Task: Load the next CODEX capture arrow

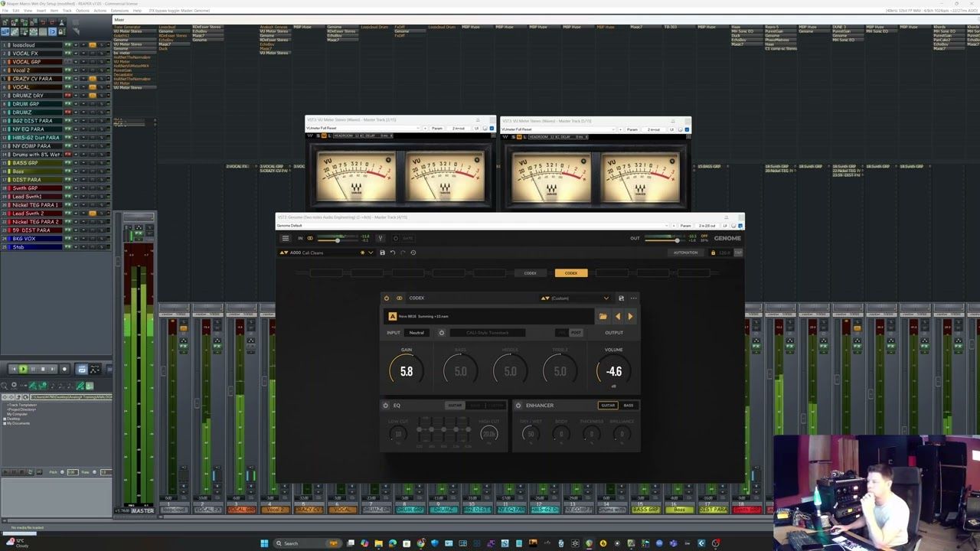Action: (630, 316)
